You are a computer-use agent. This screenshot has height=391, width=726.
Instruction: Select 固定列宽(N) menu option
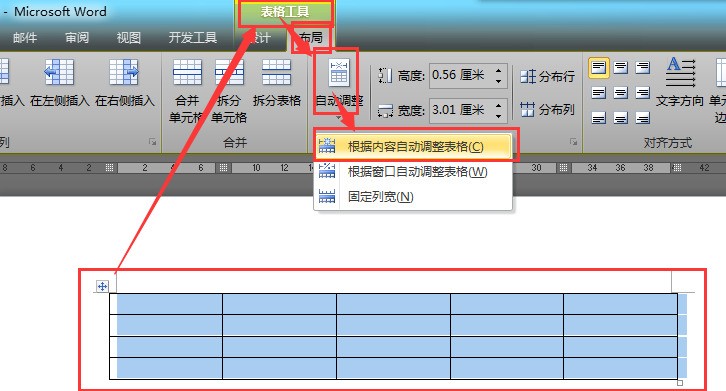point(413,197)
